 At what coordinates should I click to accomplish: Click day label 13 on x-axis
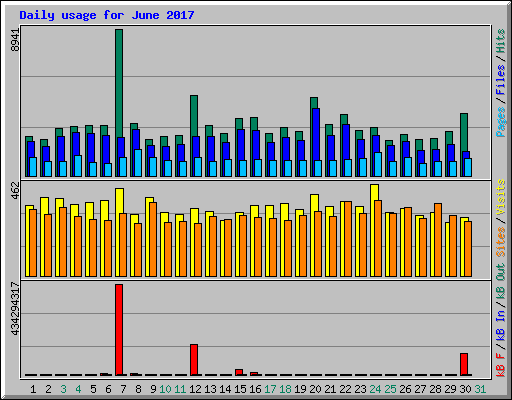pyautogui.click(x=210, y=389)
